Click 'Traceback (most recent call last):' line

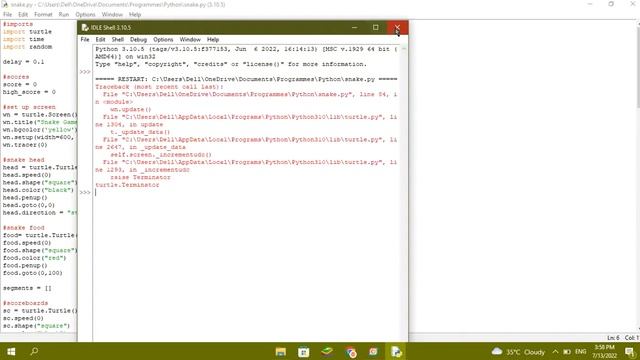(159, 87)
